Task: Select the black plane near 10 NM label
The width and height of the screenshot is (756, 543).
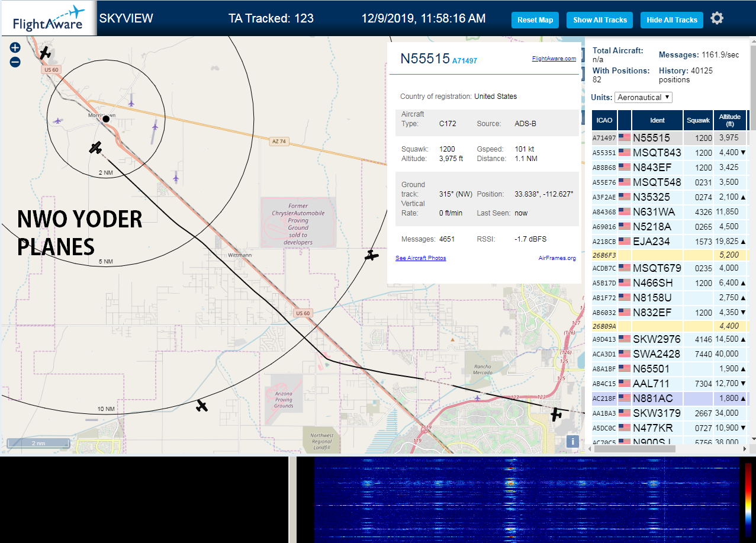Action: (x=202, y=406)
